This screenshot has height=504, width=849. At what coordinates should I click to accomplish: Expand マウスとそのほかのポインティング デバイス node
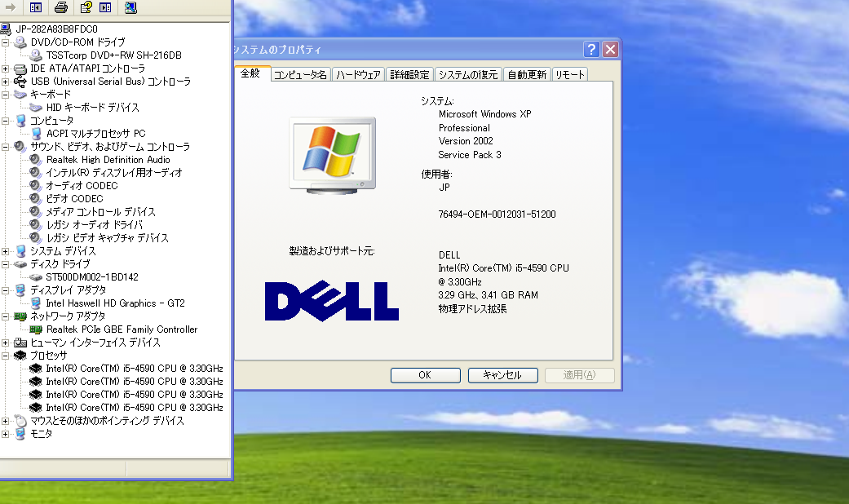pyautogui.click(x=6, y=421)
